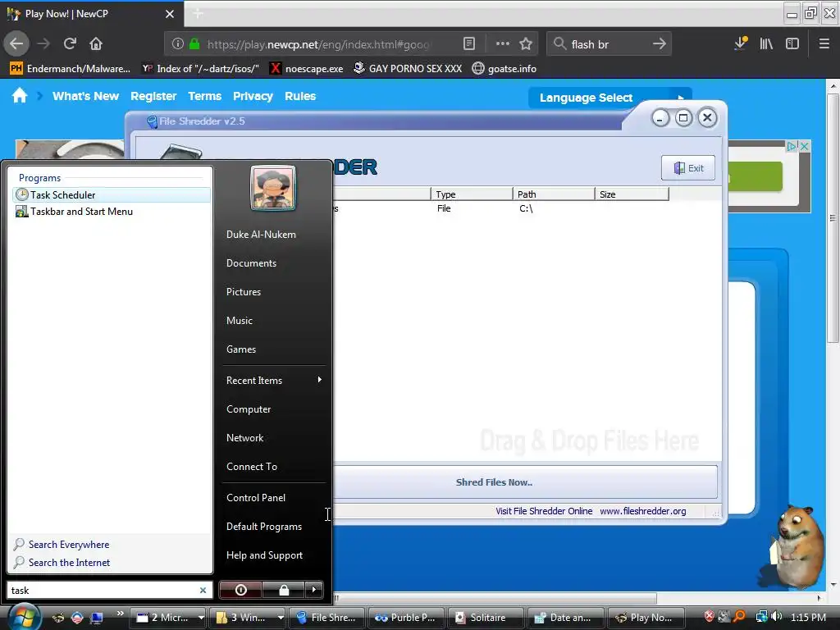
Task: Open new tab with plus button
Action: (198, 14)
